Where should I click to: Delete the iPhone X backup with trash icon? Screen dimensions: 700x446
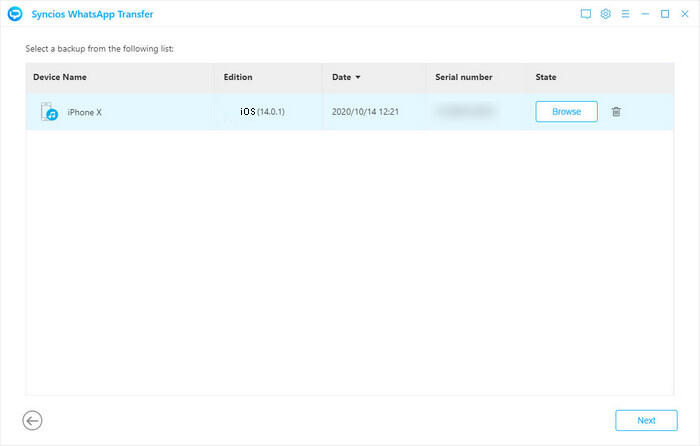pyautogui.click(x=616, y=112)
